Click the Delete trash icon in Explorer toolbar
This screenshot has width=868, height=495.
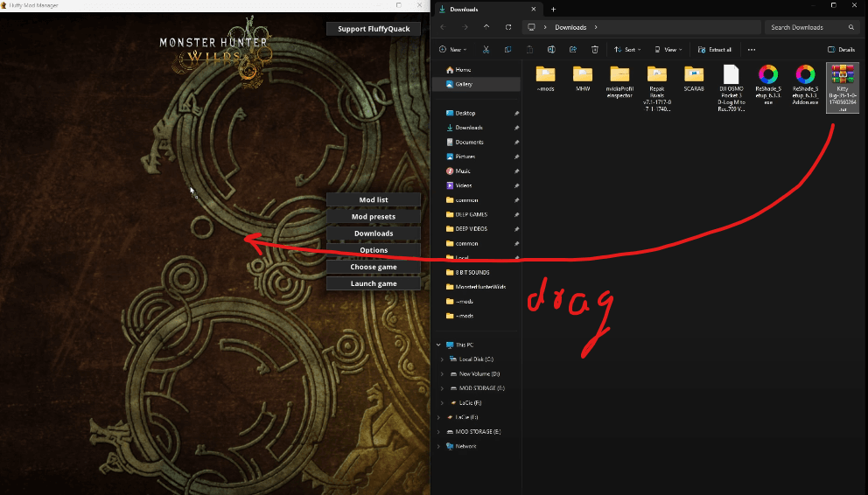[x=594, y=50]
